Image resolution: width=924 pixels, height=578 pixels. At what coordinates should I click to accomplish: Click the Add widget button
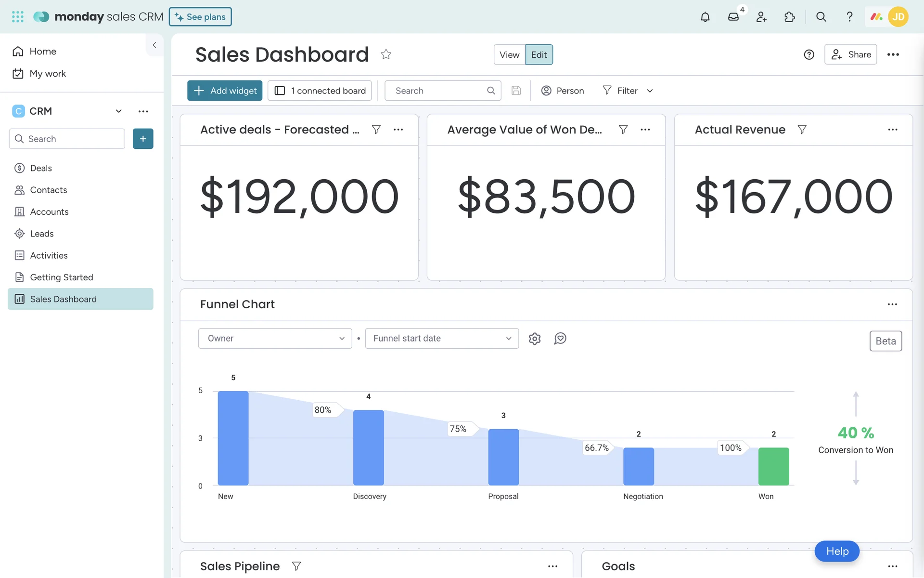(x=225, y=91)
